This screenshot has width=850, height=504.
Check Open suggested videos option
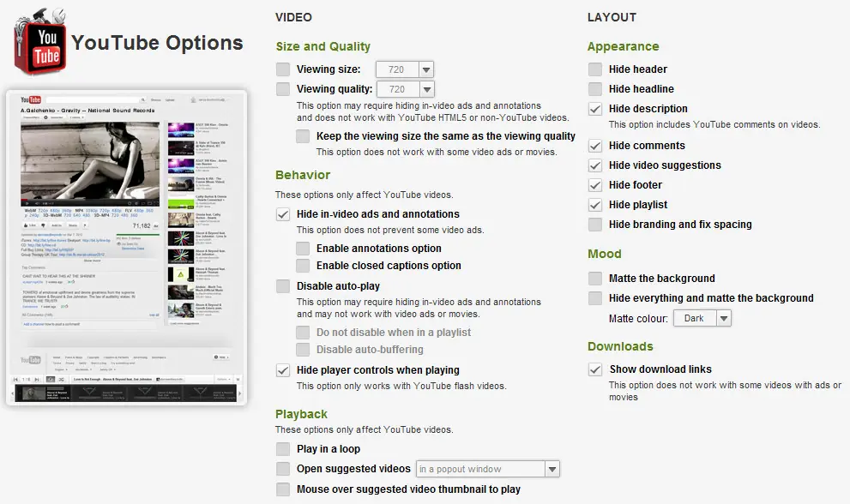click(283, 469)
